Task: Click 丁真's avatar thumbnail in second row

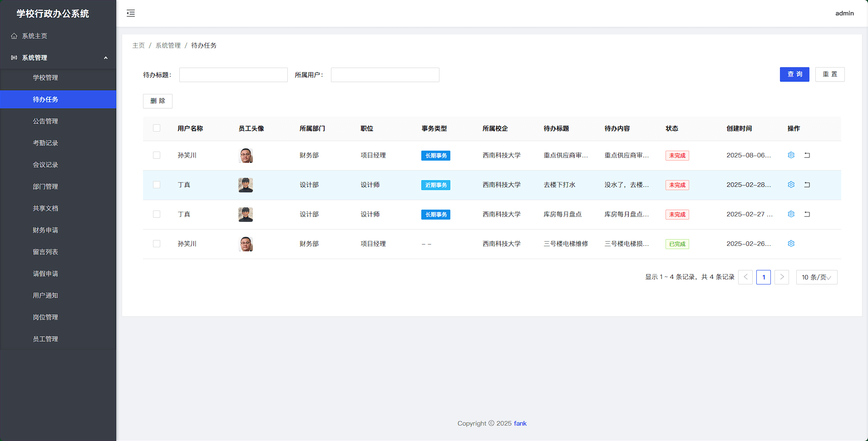Action: tap(246, 185)
